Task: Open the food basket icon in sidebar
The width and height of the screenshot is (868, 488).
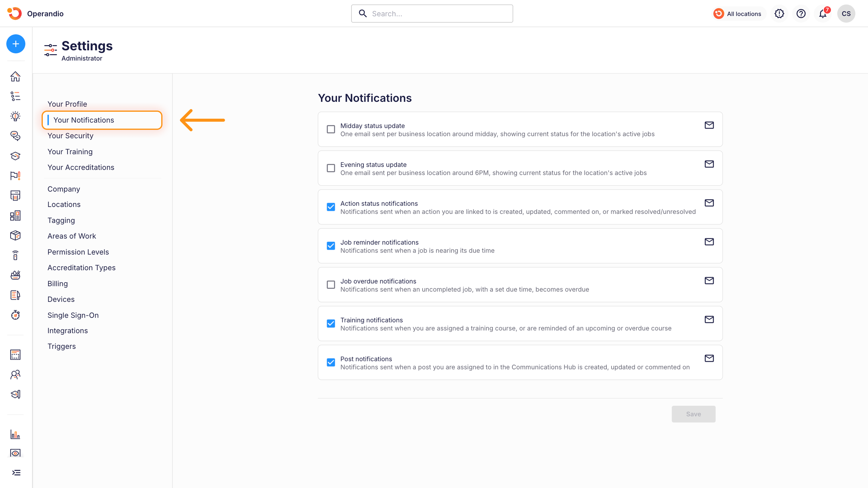Action: (x=15, y=275)
